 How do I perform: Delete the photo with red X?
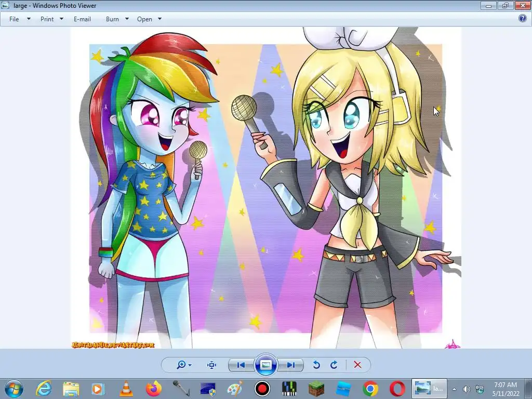point(357,365)
